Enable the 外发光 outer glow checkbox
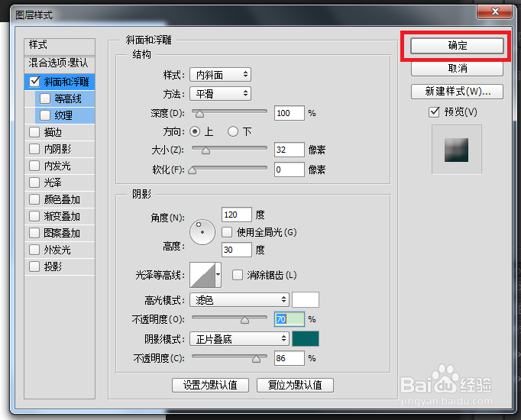Screen dimensions: 521x420 point(34,250)
